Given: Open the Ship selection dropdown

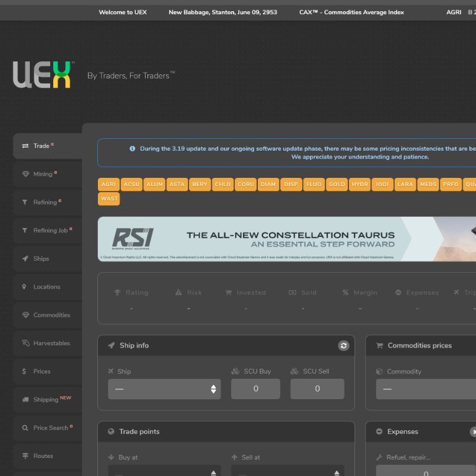Looking at the screenshot, I should pyautogui.click(x=164, y=389).
